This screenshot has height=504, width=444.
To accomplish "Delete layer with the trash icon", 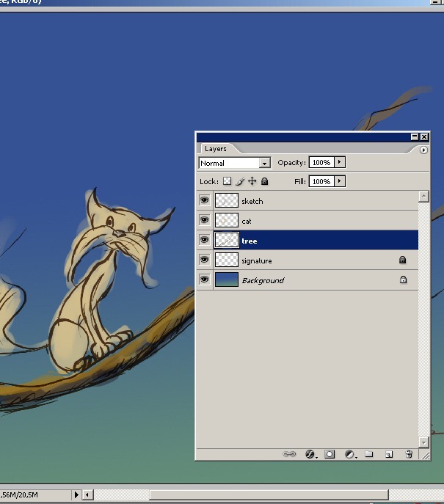I will pos(409,454).
